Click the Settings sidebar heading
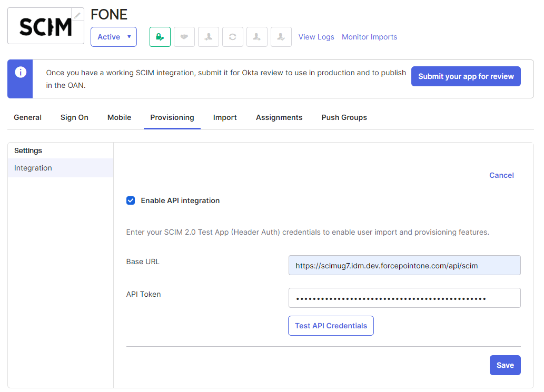 (28, 150)
